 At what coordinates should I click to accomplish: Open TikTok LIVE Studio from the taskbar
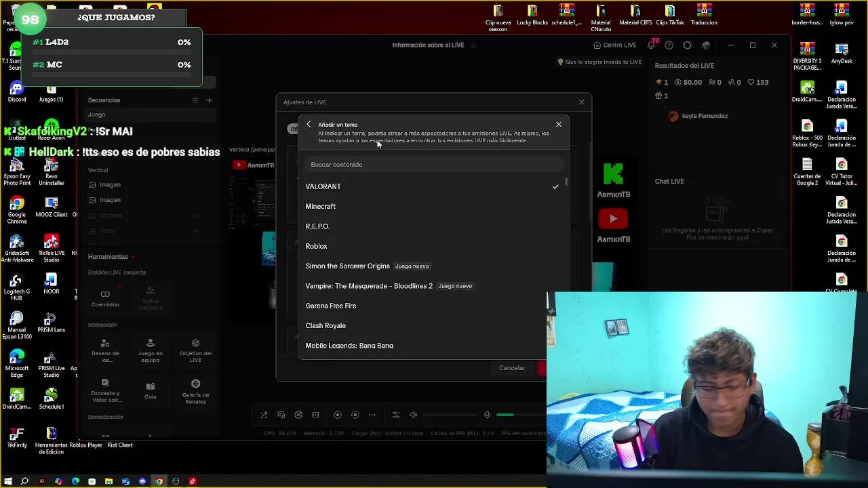193,481
